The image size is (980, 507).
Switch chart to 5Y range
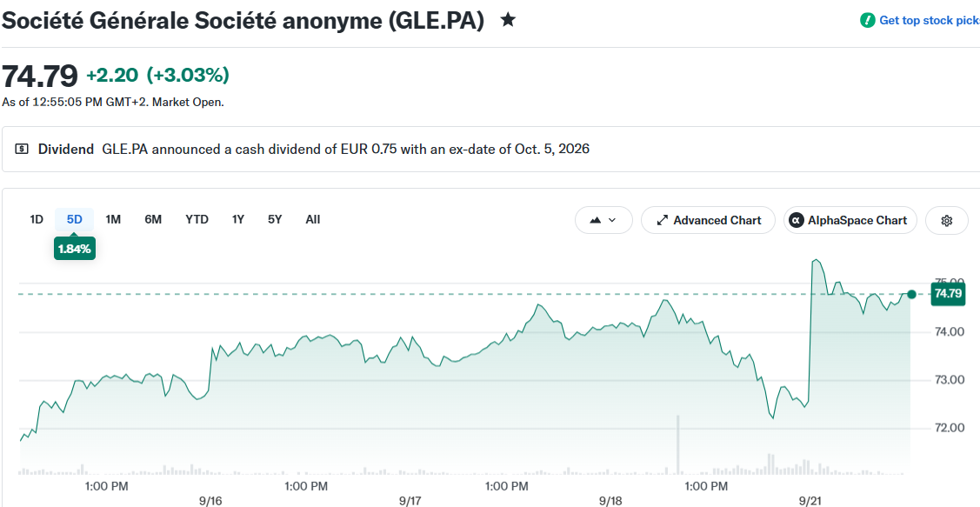275,219
